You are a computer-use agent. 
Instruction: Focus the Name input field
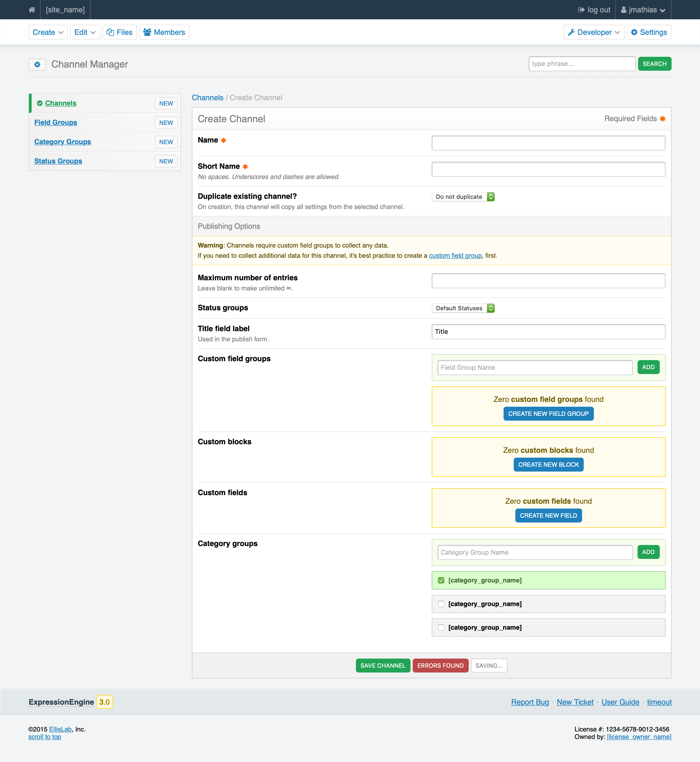tap(548, 143)
